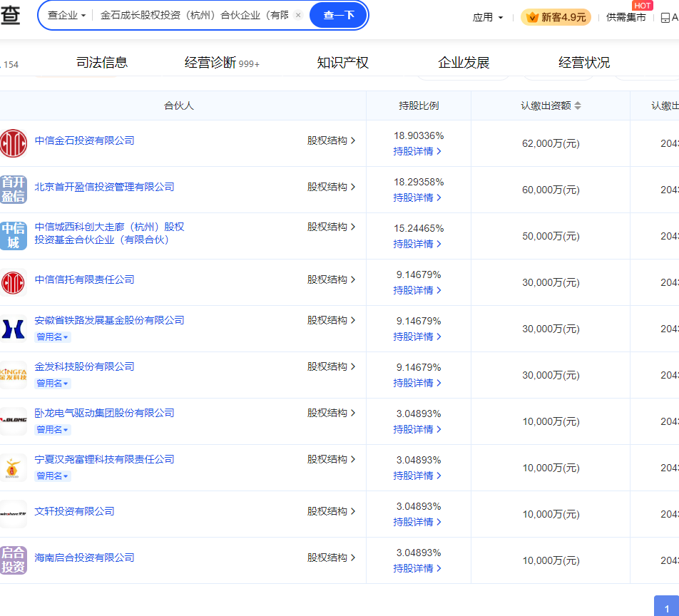Open the 安徽省铁路发展基金股份有限公司 link
Viewport: 679px width, 616px height.
(110, 320)
